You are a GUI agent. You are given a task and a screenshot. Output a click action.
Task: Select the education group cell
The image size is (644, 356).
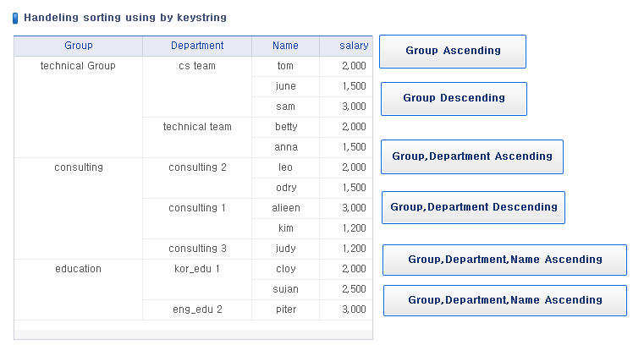[x=78, y=289]
